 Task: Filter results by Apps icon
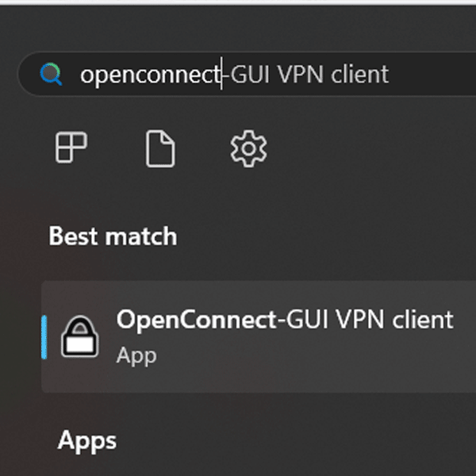click(x=71, y=148)
